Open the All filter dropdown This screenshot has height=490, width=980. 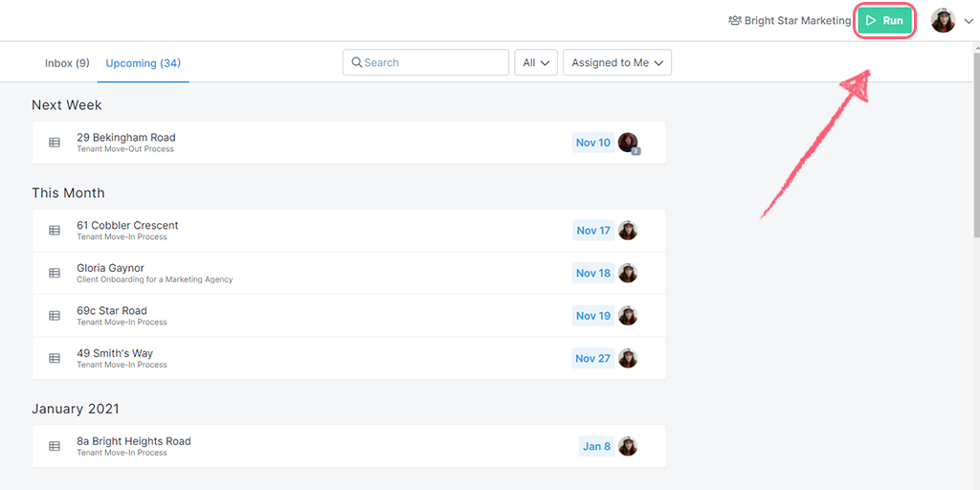[x=536, y=62]
